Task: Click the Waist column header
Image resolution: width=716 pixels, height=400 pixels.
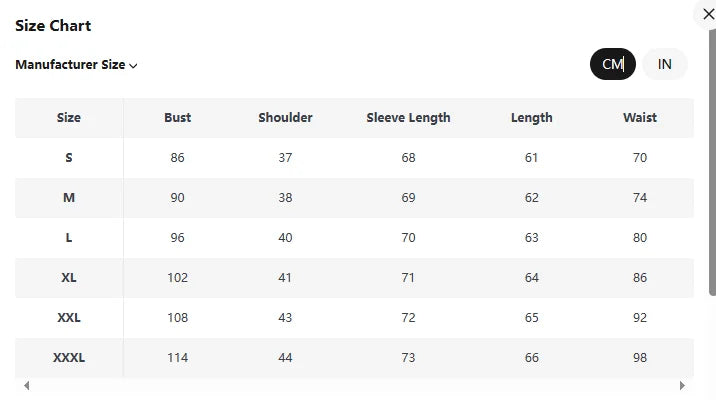Action: 640,118
